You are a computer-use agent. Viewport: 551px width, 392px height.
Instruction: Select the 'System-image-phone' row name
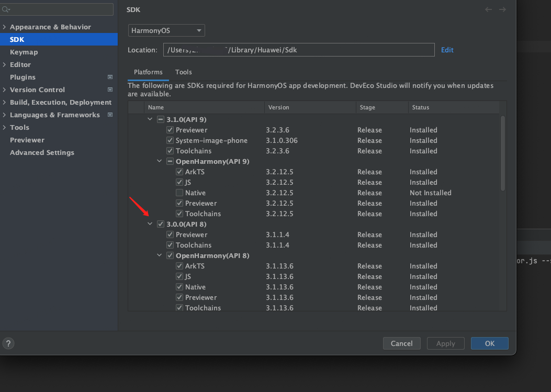211,140
